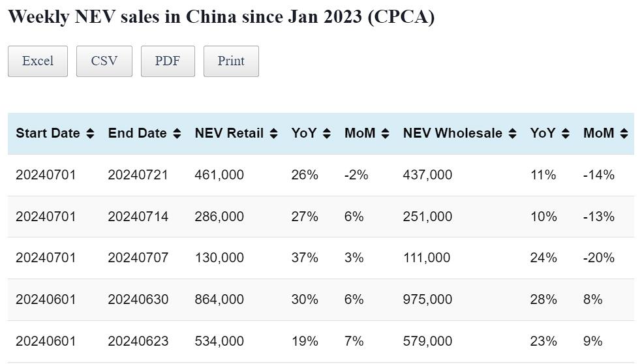The height and width of the screenshot is (364, 644).
Task: Sort by retail MoM column arrows
Action: pos(385,134)
